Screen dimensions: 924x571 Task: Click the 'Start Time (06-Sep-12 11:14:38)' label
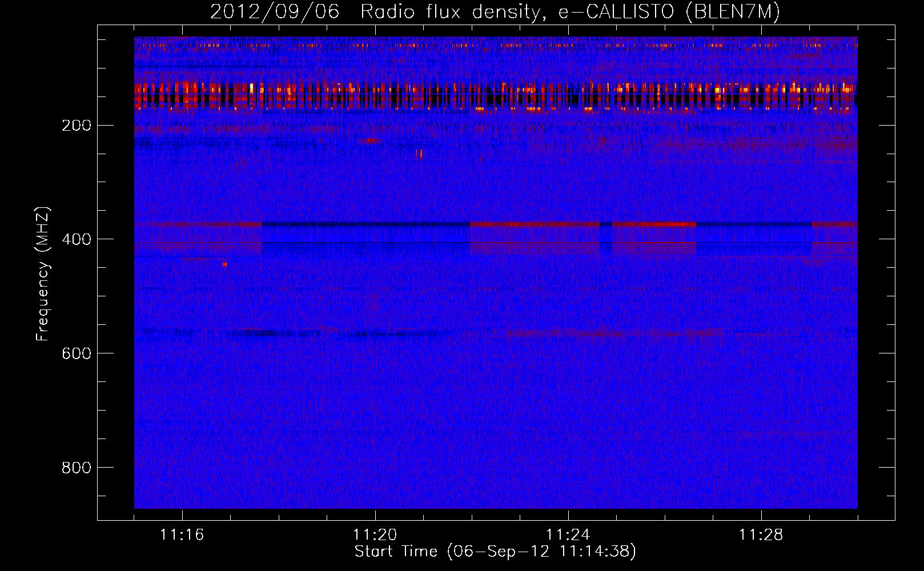coord(495,552)
